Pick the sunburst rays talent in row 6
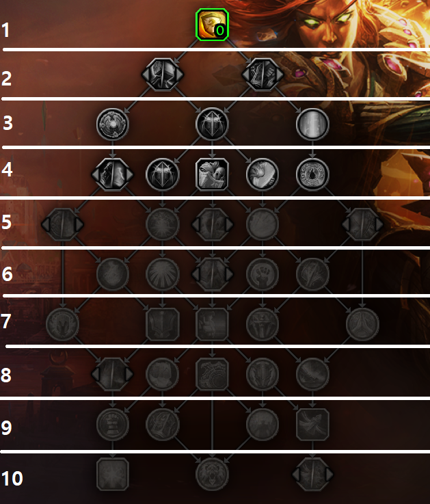This screenshot has width=430, height=504. tap(162, 274)
